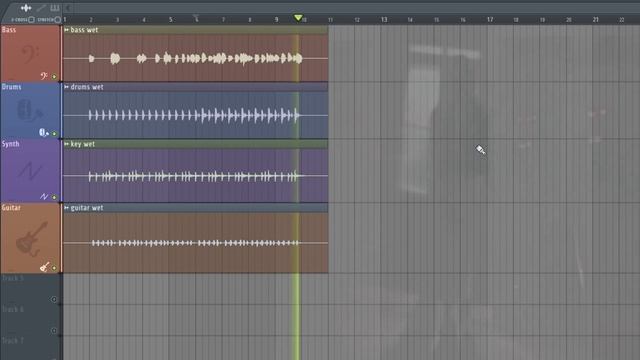This screenshot has height=360, width=640.
Task: Click the bass wet audio waveform
Action: click(196, 58)
